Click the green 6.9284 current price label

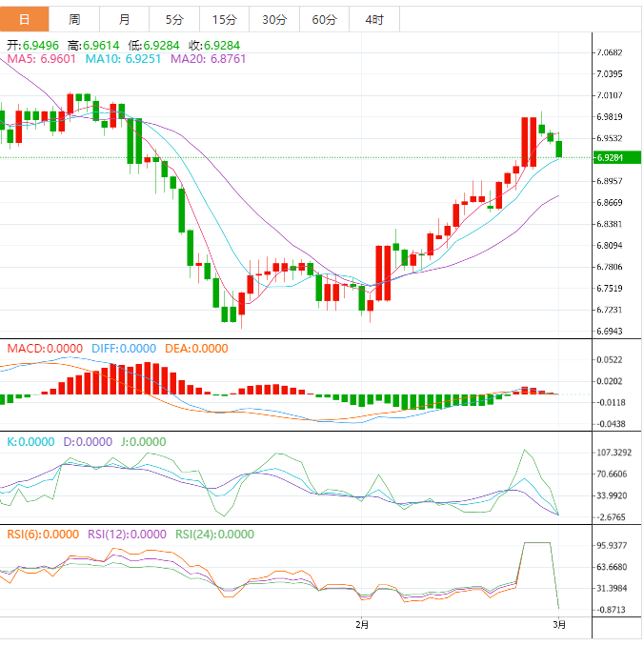(616, 158)
